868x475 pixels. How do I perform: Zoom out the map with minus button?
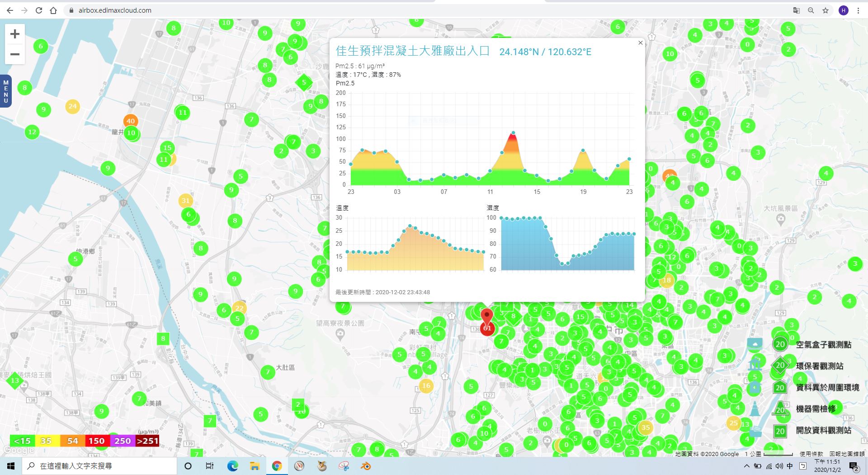(15, 54)
